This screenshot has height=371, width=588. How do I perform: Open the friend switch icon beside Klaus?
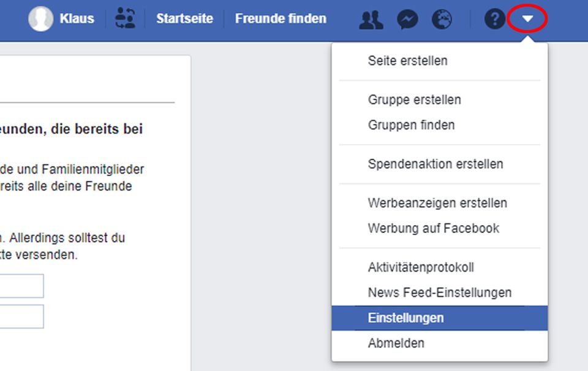(125, 18)
